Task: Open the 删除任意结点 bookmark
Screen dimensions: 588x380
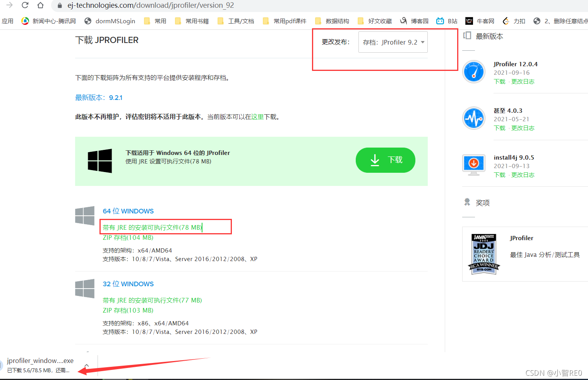Action: [x=561, y=21]
